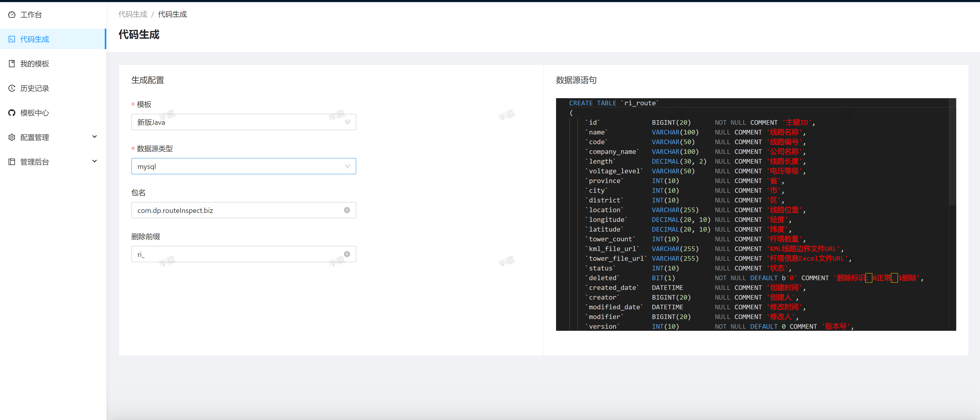Click the `province` column line

click(x=685, y=181)
